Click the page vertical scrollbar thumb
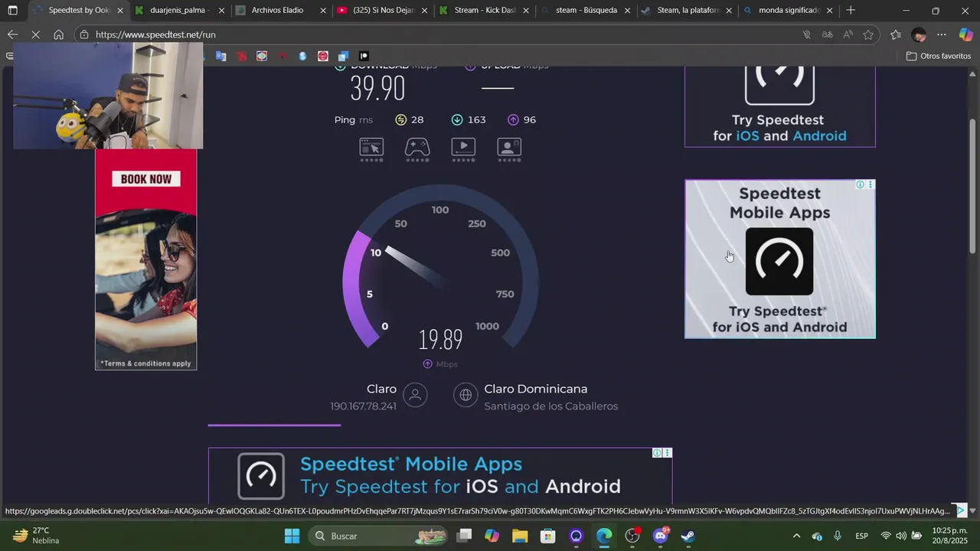The height and width of the screenshot is (551, 980). pos(973,185)
